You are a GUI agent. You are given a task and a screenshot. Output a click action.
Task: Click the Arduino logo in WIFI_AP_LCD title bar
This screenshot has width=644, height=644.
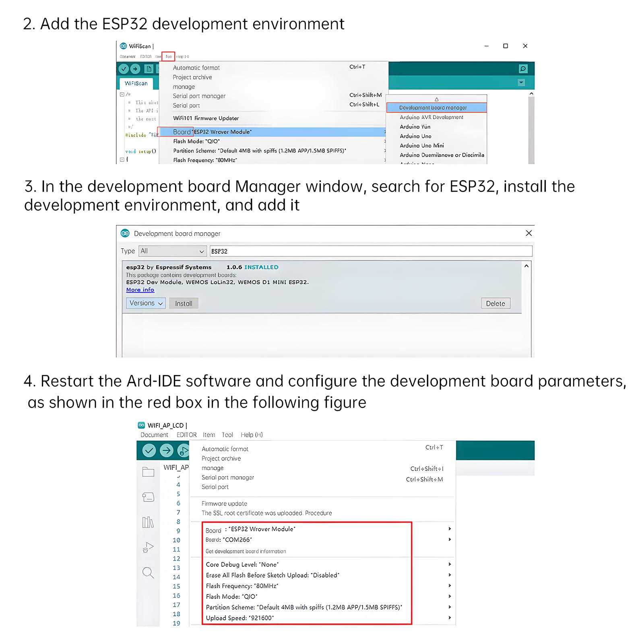tap(141, 425)
